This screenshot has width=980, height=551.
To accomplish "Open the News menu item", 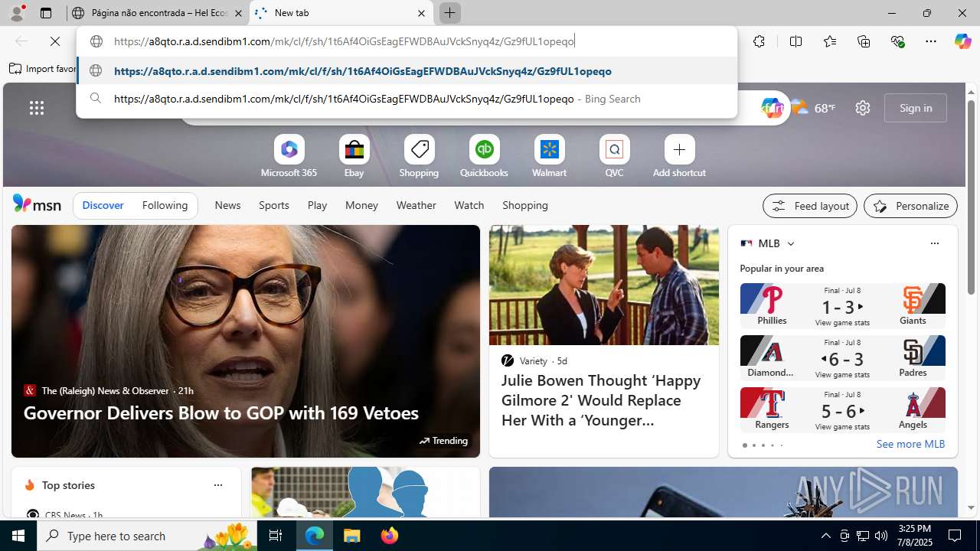I will pyautogui.click(x=227, y=205).
